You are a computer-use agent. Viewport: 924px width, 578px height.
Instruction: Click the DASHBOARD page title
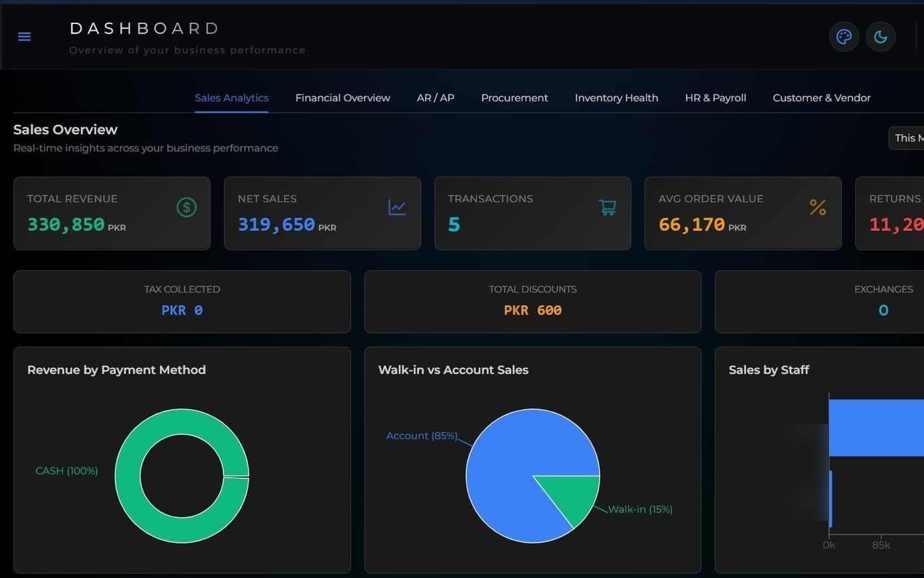coord(144,28)
